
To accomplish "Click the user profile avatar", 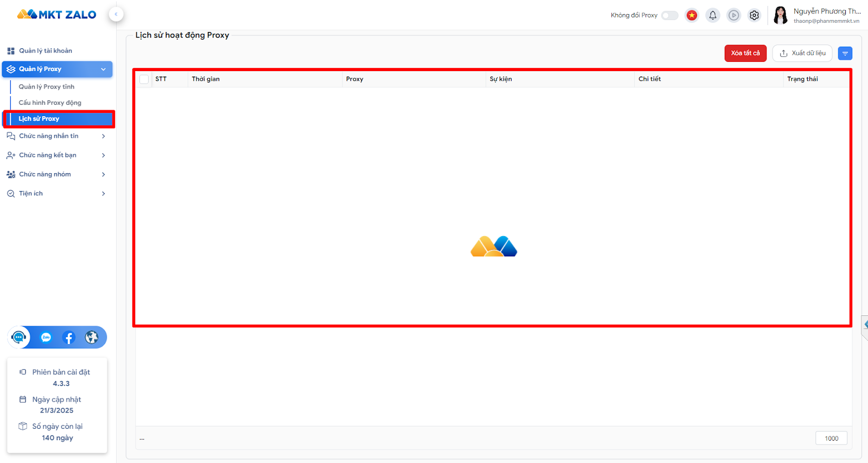I will pyautogui.click(x=781, y=15).
